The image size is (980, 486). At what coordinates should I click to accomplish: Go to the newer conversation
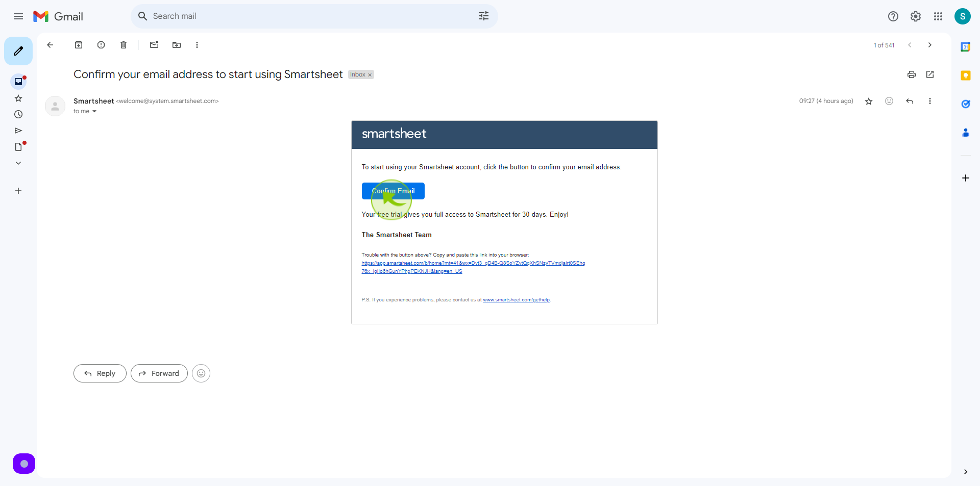click(x=910, y=45)
